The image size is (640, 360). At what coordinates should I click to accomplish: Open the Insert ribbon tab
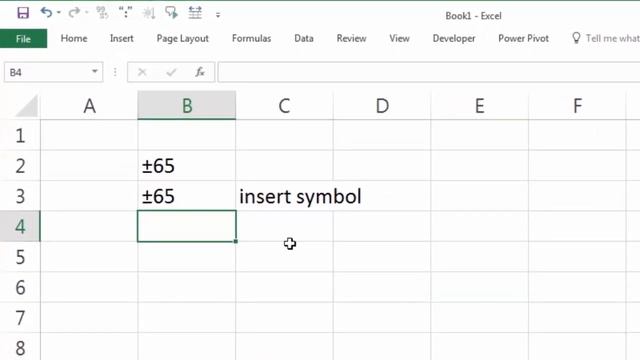[x=122, y=38]
